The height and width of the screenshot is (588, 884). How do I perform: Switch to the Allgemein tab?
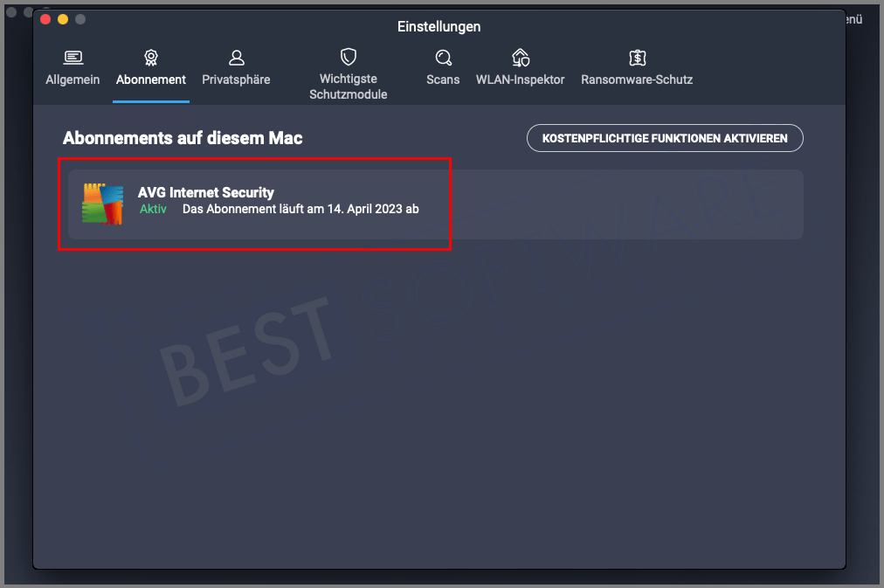tap(73, 68)
